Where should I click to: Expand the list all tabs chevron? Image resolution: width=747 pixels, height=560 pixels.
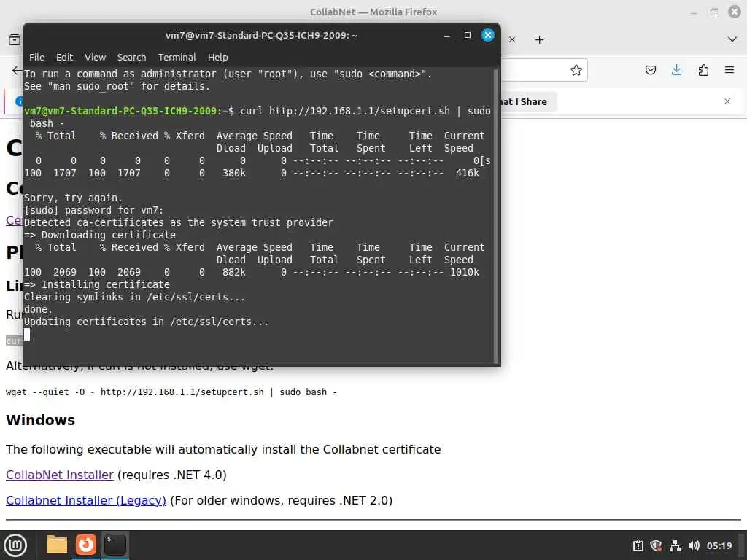pos(732,39)
